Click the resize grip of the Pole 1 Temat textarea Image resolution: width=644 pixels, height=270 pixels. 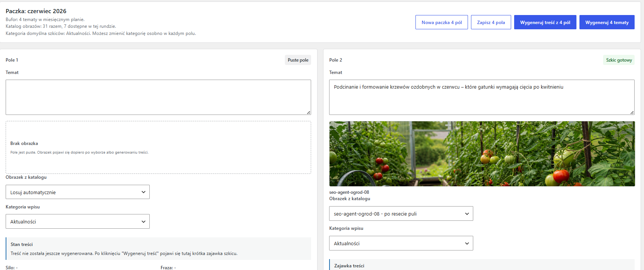(308, 113)
